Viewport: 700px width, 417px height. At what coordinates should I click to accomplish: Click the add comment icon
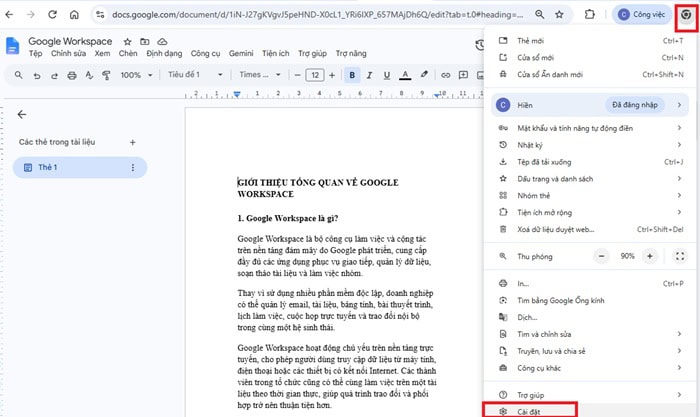tap(463, 75)
